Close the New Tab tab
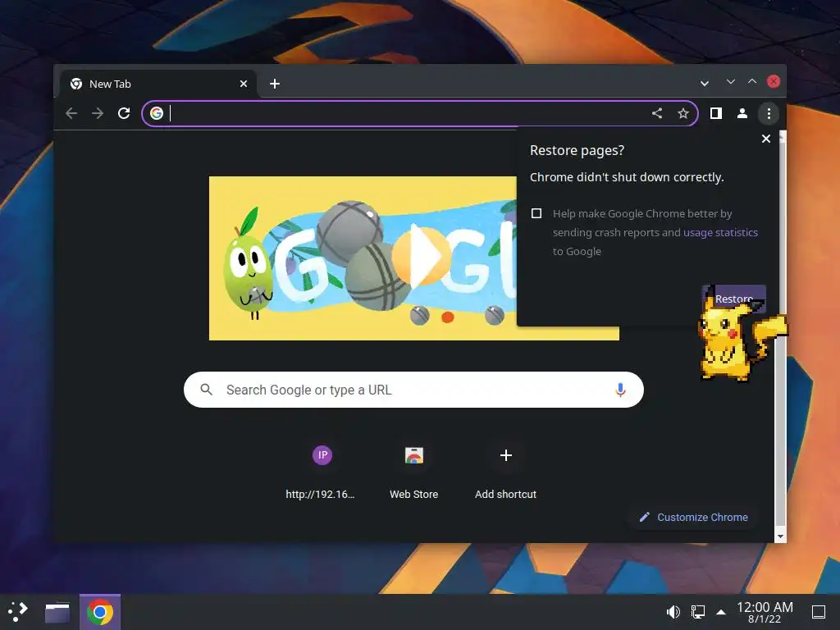This screenshot has height=630, width=840. pyautogui.click(x=243, y=84)
